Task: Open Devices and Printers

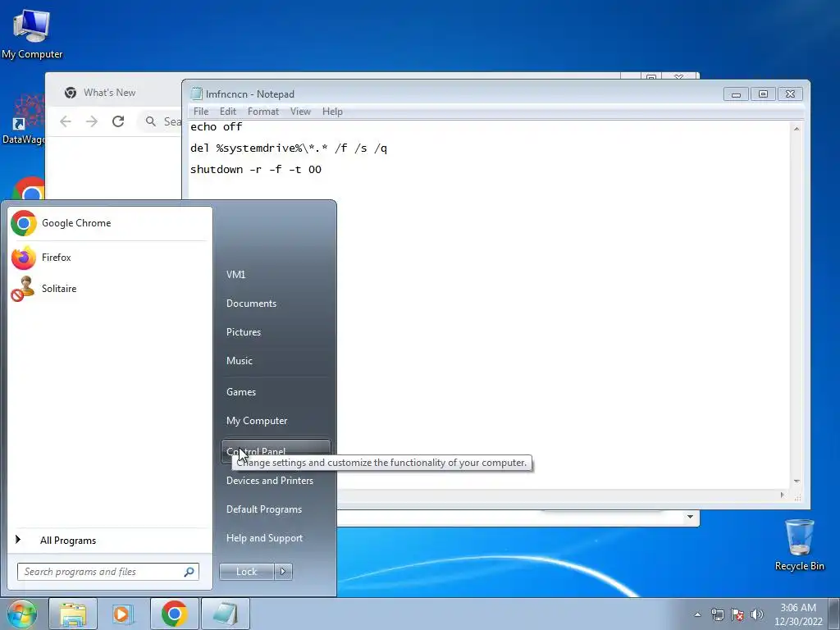Action: pyautogui.click(x=276, y=481)
